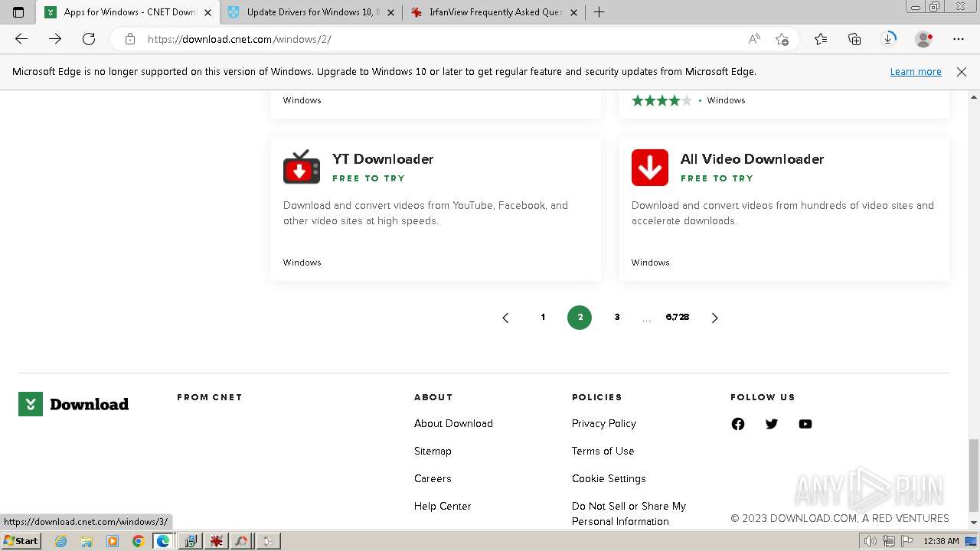
Task: Click the Download logo in footer
Action: click(x=73, y=404)
